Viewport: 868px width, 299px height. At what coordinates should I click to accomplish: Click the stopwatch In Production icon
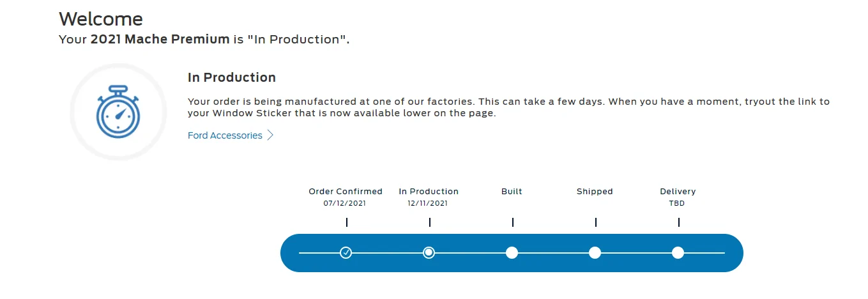pos(118,112)
